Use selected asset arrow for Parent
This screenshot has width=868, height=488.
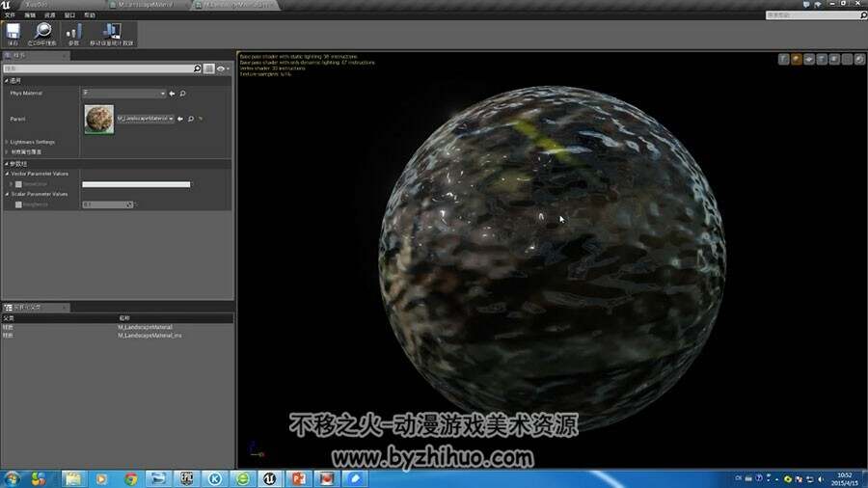click(180, 119)
